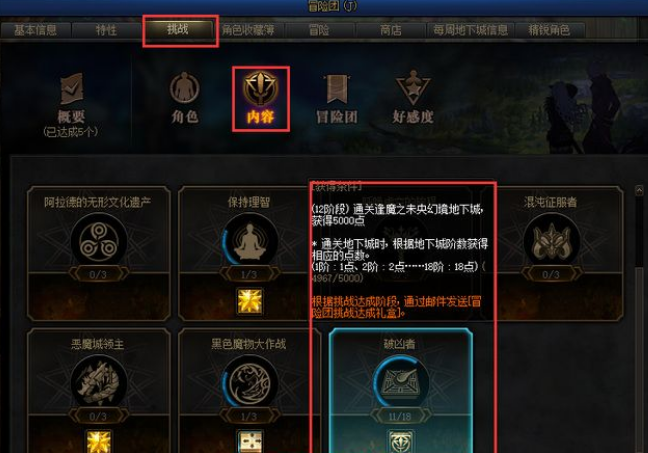
Task: Click the 破凶者 gauge emblem
Action: pyautogui.click(x=400, y=382)
